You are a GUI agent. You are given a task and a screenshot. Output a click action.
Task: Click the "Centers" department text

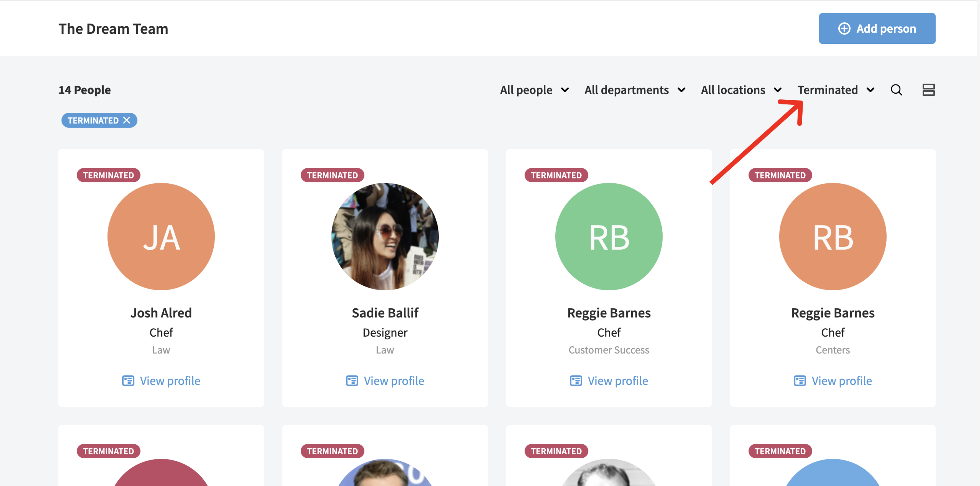point(833,350)
